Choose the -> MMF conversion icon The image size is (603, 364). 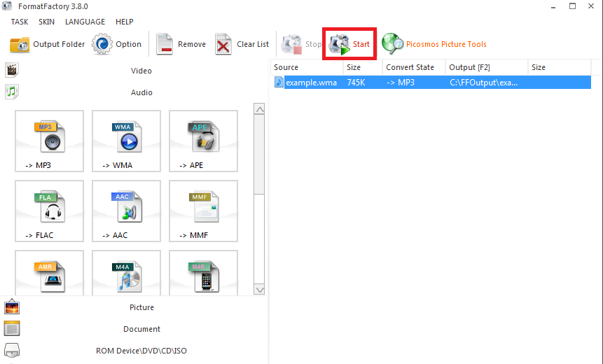tap(203, 211)
